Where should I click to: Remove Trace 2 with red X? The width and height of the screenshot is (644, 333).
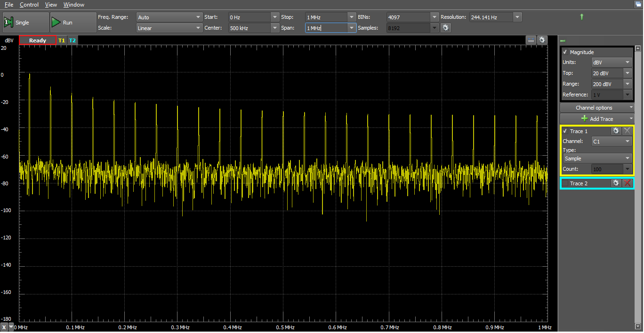[x=627, y=183]
